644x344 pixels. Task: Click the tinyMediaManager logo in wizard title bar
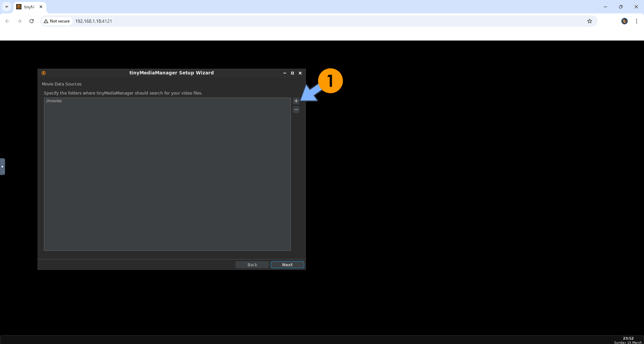point(44,73)
